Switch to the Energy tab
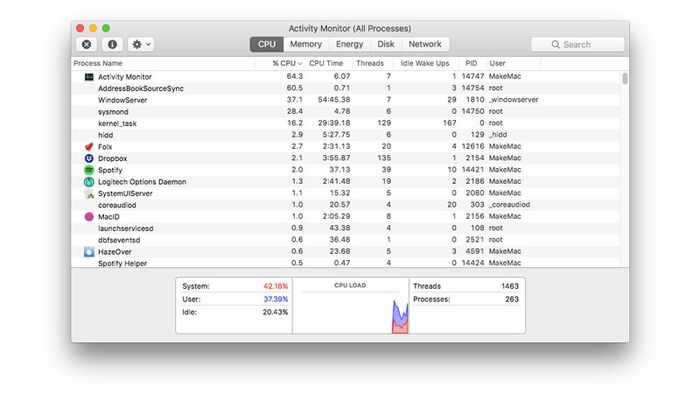The width and height of the screenshot is (700, 394). [350, 44]
